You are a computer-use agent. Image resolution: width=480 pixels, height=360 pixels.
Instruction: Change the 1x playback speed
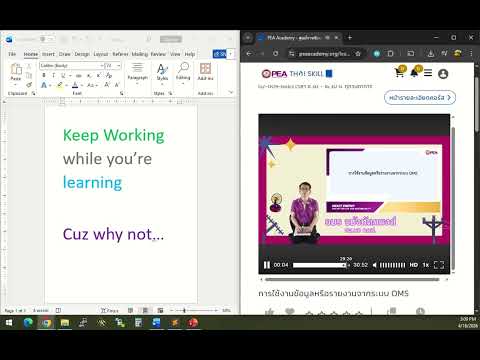click(426, 265)
